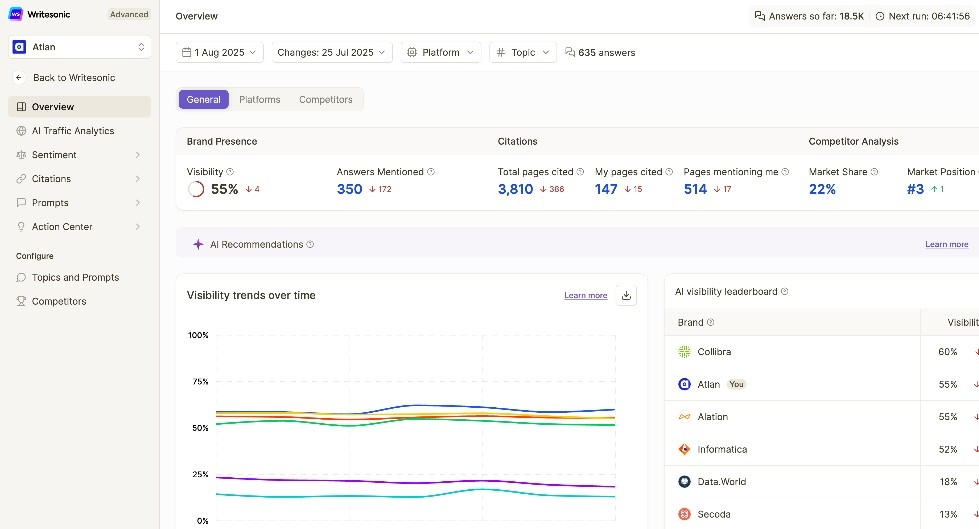Click the 147 my pages cited value
This screenshot has height=529, width=979.
coord(606,189)
